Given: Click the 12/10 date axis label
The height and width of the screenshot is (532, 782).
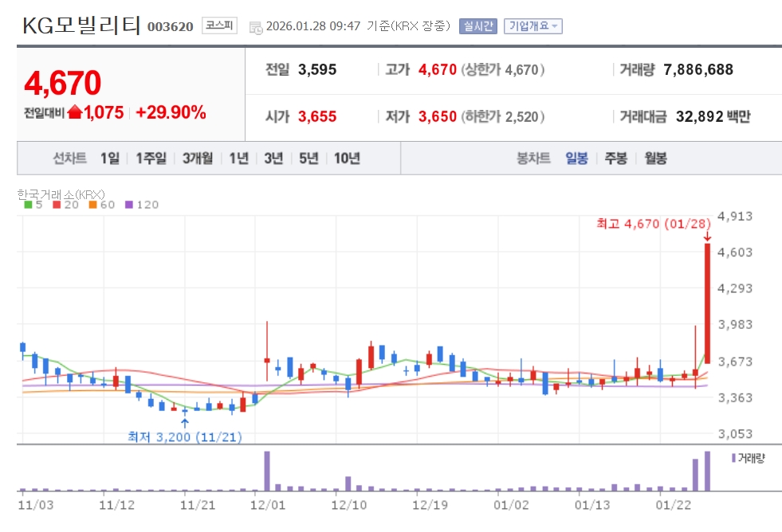Looking at the screenshot, I should point(348,505).
